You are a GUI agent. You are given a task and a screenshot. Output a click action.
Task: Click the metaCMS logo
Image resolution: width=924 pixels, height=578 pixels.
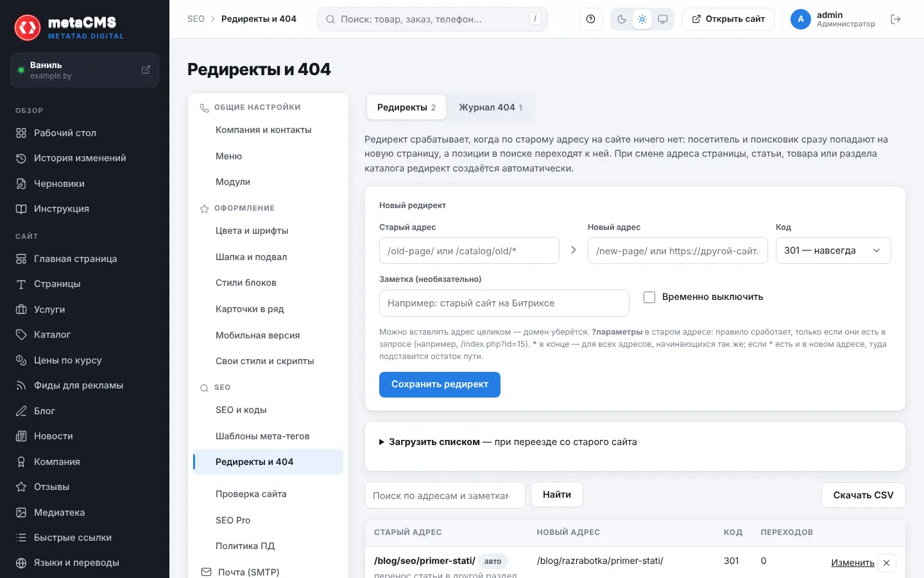[69, 28]
